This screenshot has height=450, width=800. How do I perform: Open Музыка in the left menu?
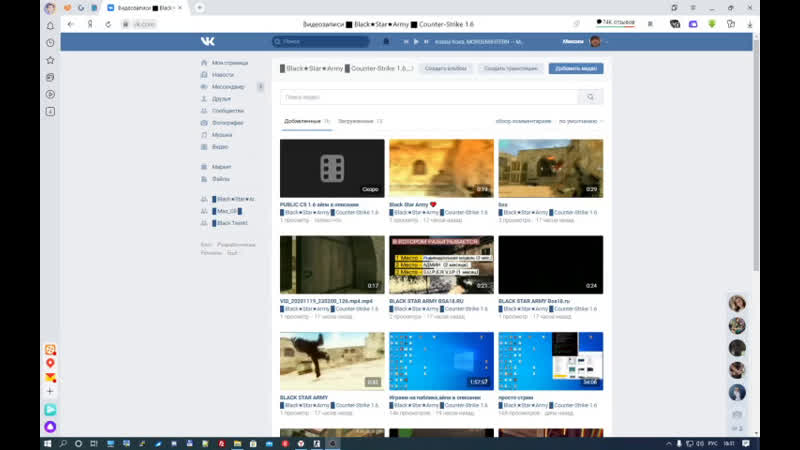coord(222,135)
